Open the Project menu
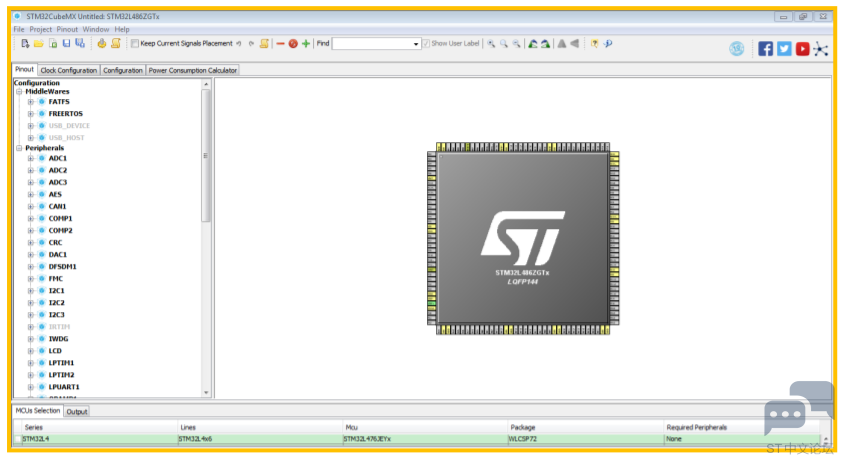The height and width of the screenshot is (464, 843). pos(41,30)
